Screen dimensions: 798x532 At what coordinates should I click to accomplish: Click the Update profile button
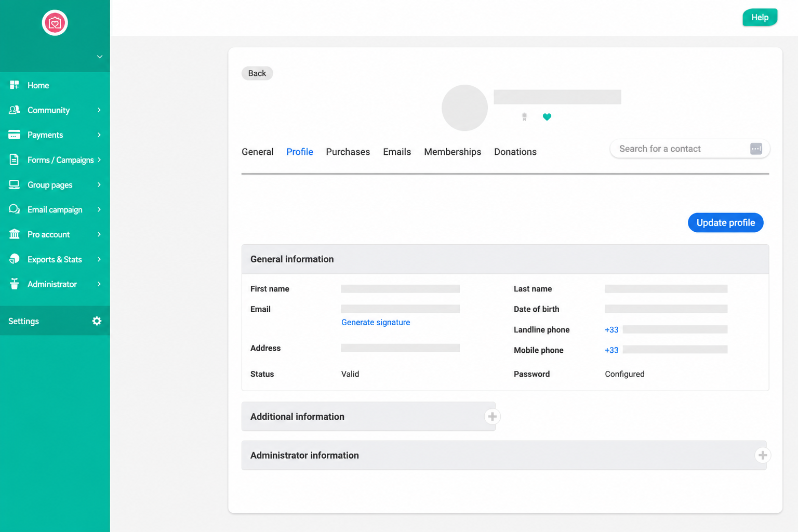726,222
